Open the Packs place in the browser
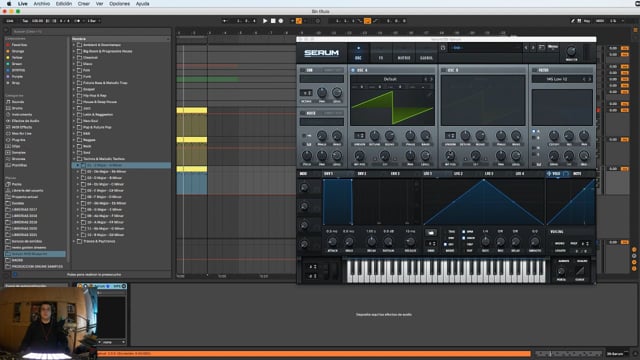Screen dimensions: 640x360 tap(16, 184)
